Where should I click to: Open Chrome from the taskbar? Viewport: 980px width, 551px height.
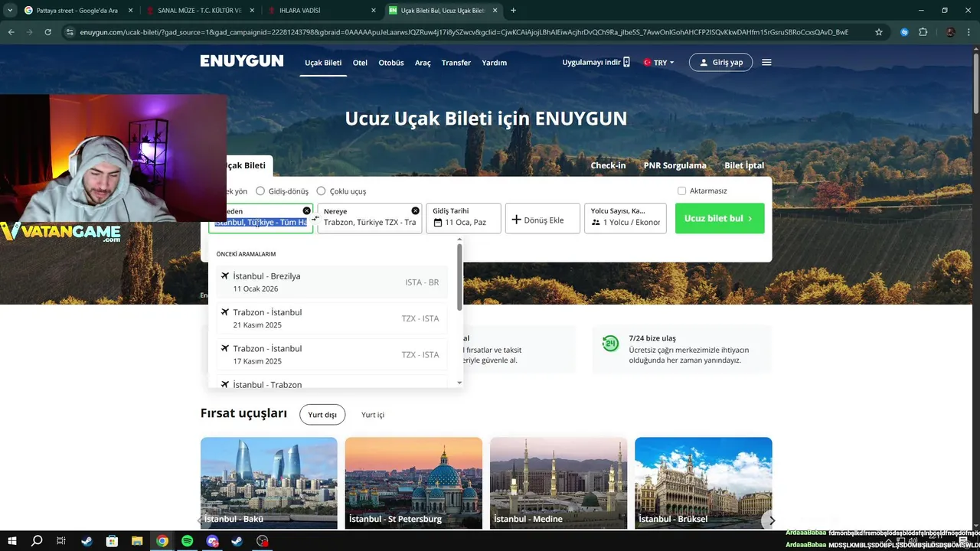pos(162,541)
